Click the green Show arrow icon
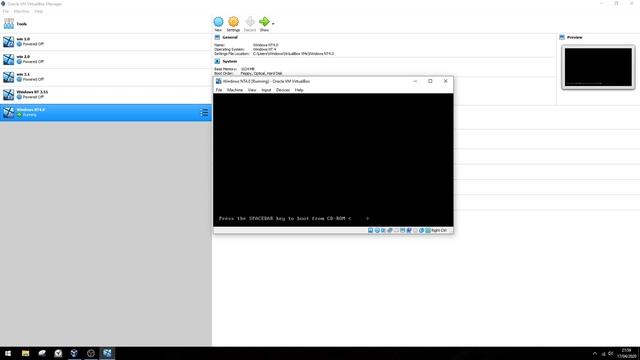Screen dimensions: 640x360 point(264,22)
